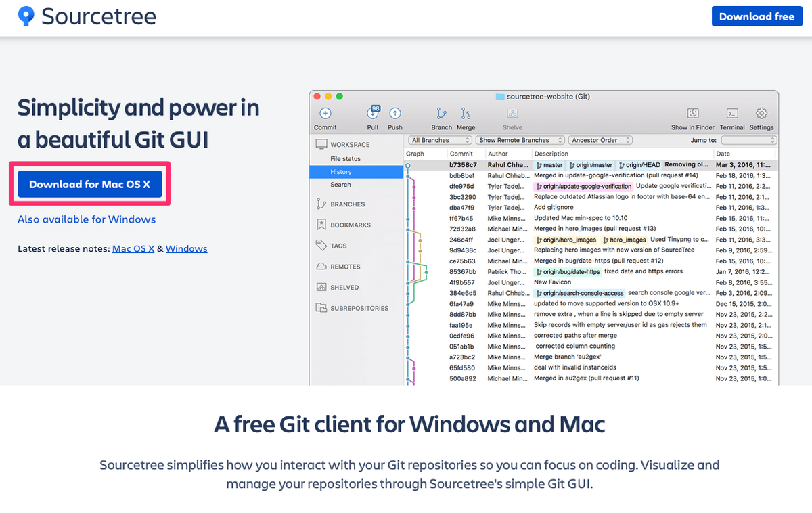Click 'corrected paths after merge' commit
The width and height of the screenshot is (812, 513).
575,336
